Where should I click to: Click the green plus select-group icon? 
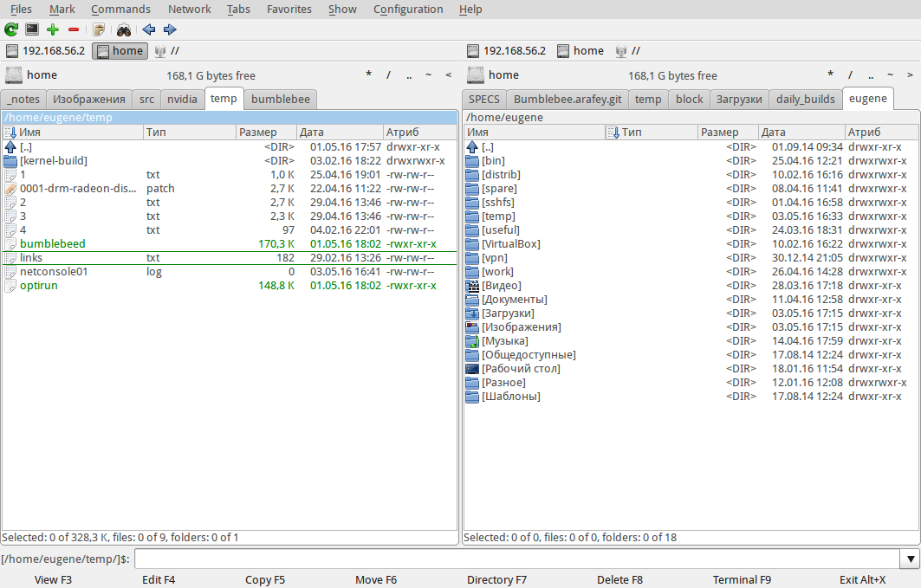(x=53, y=29)
